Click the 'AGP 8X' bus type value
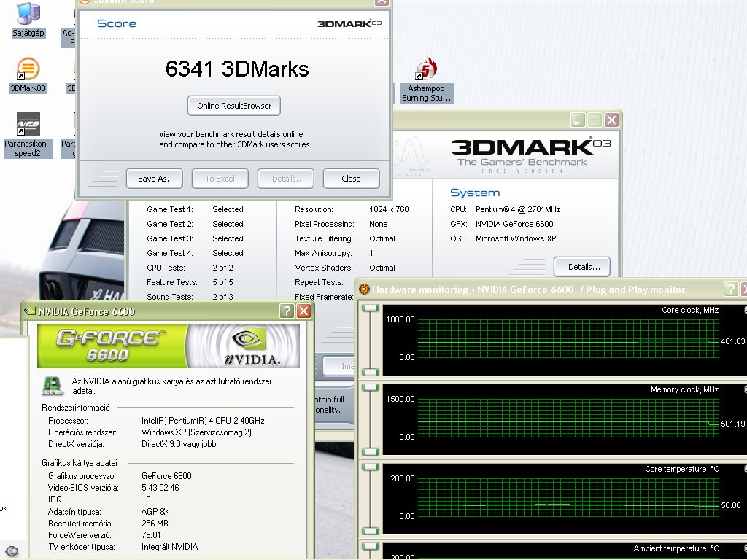Image resolution: width=747 pixels, height=560 pixels. click(x=155, y=511)
